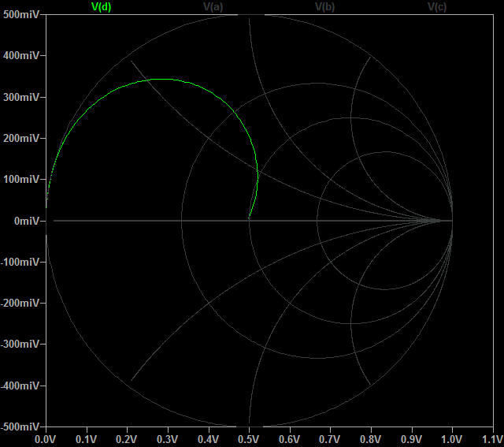This screenshot has height=447, width=504.
Task: Select the green V(d) trace label
Action: click(x=102, y=7)
